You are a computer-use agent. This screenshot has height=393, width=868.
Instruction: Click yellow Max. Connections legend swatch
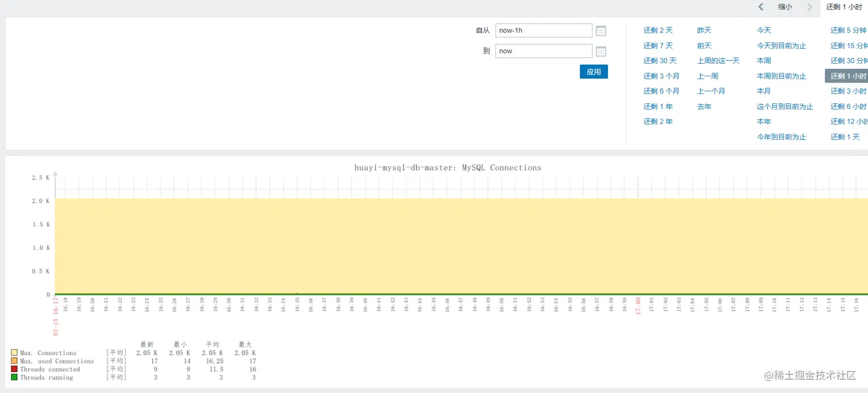(x=14, y=353)
